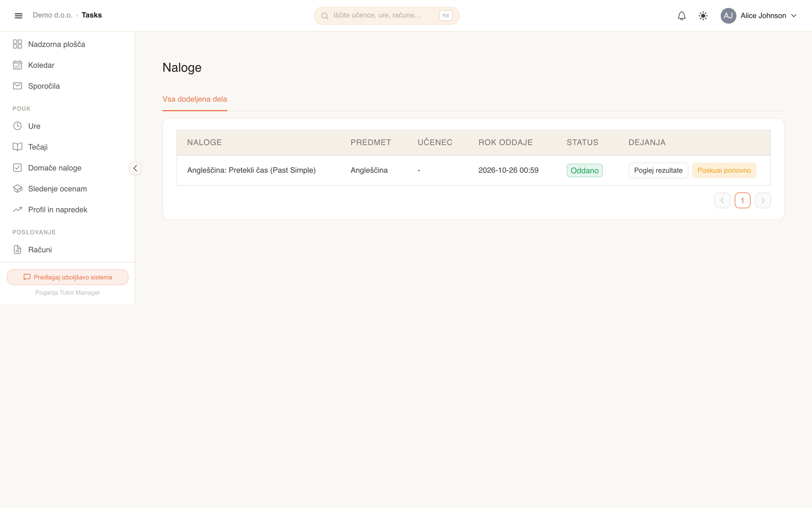This screenshot has width=812, height=508.
Task: Go to Koledar sidebar item
Action: tap(41, 65)
